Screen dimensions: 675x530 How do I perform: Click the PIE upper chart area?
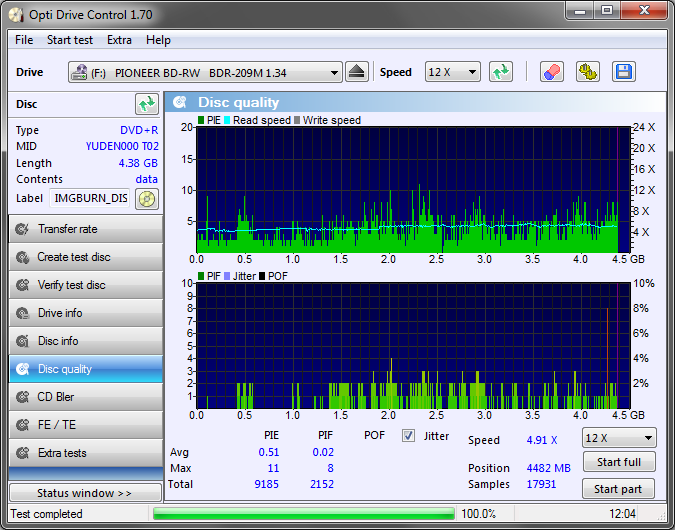pos(413,189)
